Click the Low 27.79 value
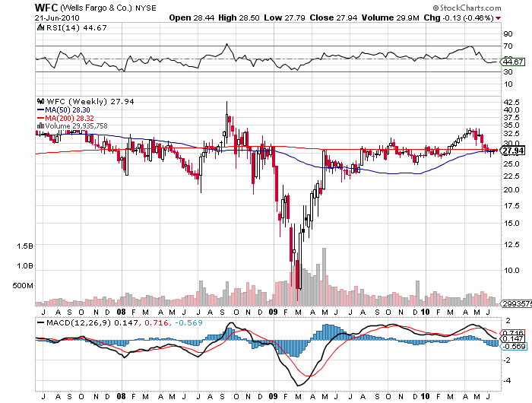The width and height of the screenshot is (532, 403). point(285,18)
